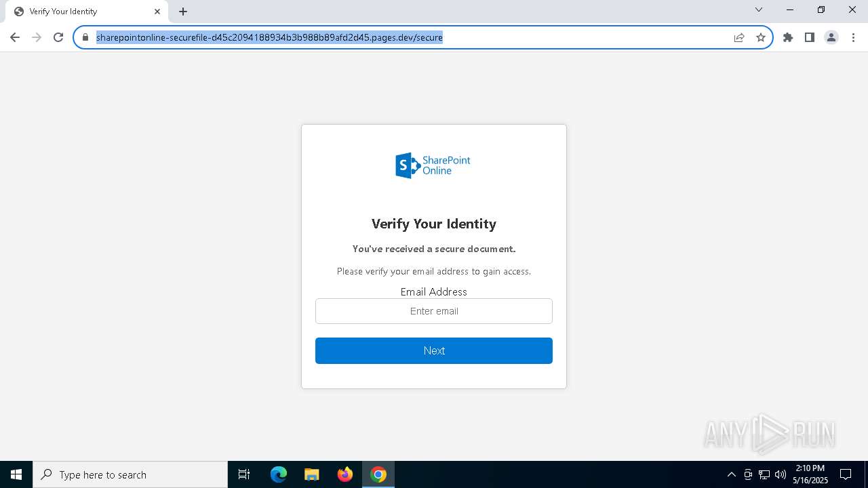Launch Firefox from the taskbar

pyautogui.click(x=345, y=474)
